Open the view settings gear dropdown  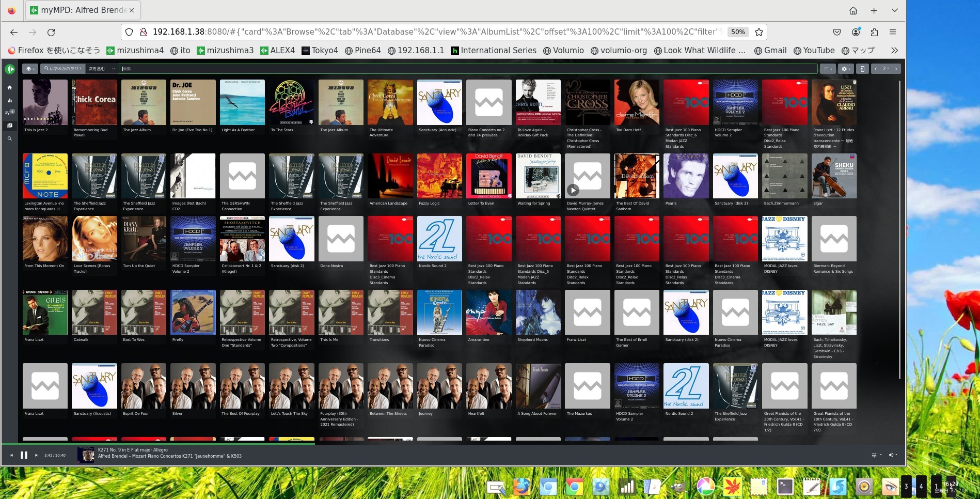click(845, 69)
